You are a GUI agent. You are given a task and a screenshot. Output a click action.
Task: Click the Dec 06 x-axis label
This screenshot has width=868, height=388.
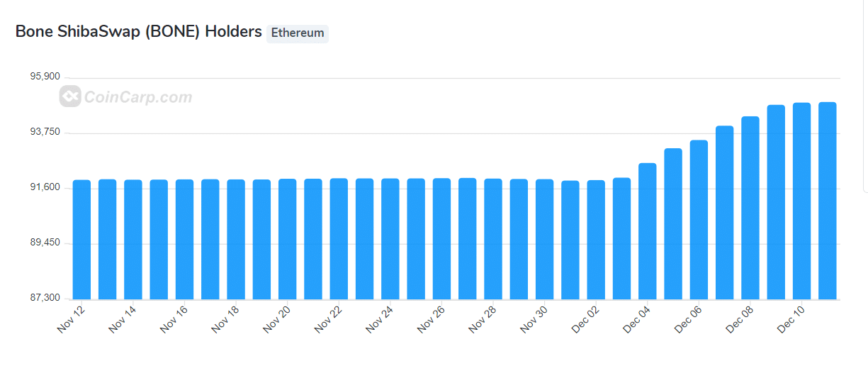coord(687,319)
